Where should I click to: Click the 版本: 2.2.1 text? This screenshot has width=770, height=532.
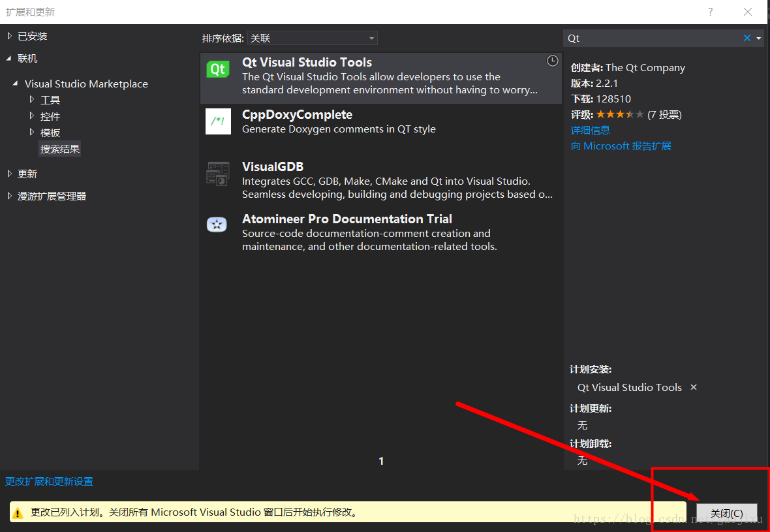[x=594, y=84]
